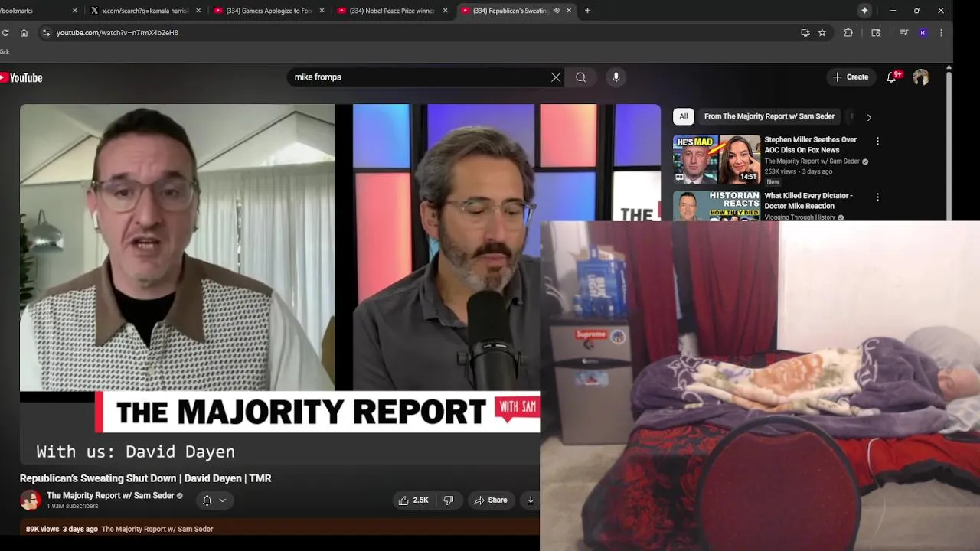The width and height of the screenshot is (980, 551).
Task: Open The Majority Report w/ Sam Seder channel
Action: coord(110,496)
